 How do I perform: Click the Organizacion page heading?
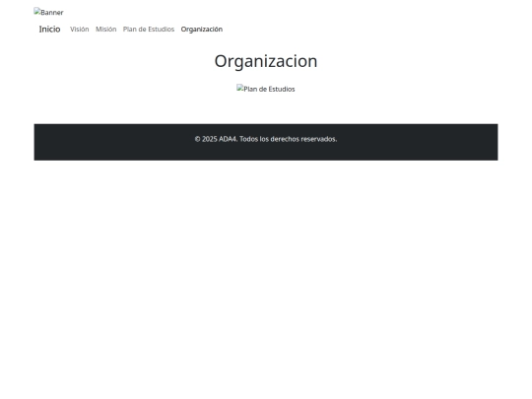266,61
